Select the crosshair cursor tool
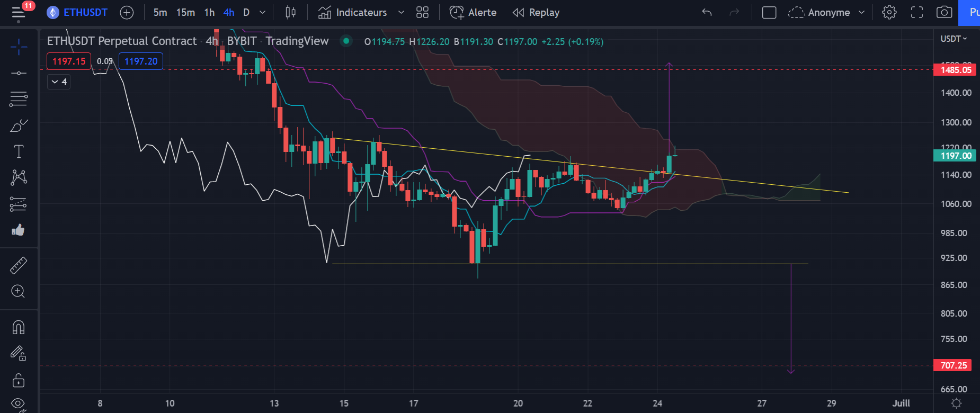The width and height of the screenshot is (980, 413). [x=19, y=47]
